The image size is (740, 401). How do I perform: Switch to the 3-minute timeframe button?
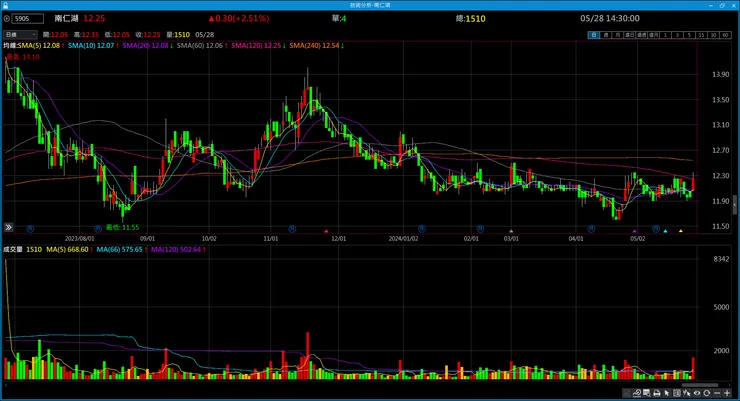(677, 35)
